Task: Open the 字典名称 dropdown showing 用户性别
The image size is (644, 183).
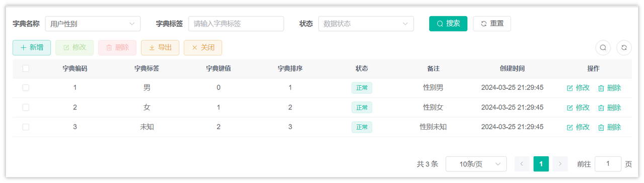Action: pos(93,24)
